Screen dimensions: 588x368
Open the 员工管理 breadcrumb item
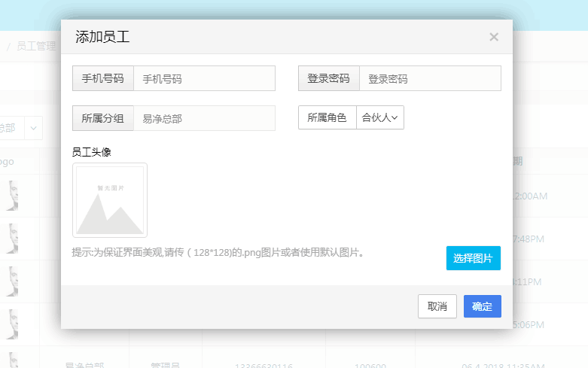click(x=36, y=46)
